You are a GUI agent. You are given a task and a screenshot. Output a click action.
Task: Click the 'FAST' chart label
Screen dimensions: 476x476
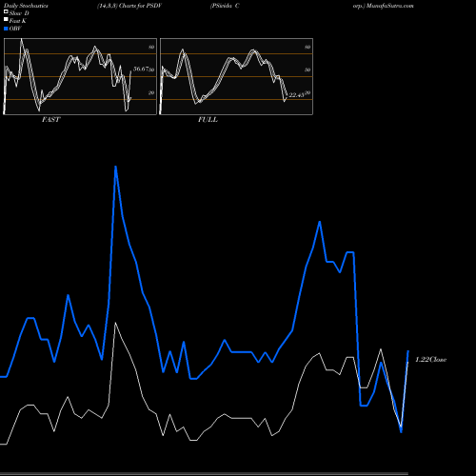click(x=50, y=120)
